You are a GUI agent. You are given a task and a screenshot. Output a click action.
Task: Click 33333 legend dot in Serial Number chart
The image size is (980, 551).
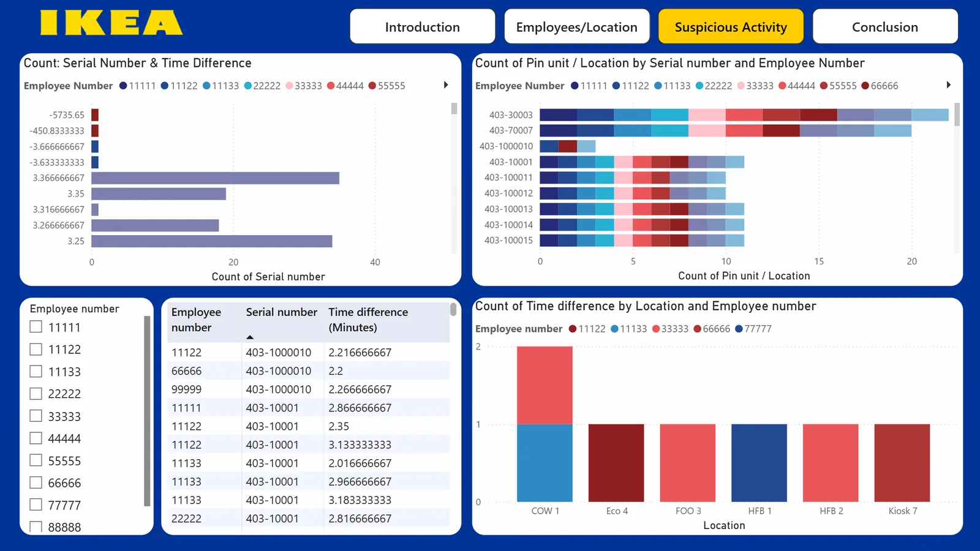289,86
